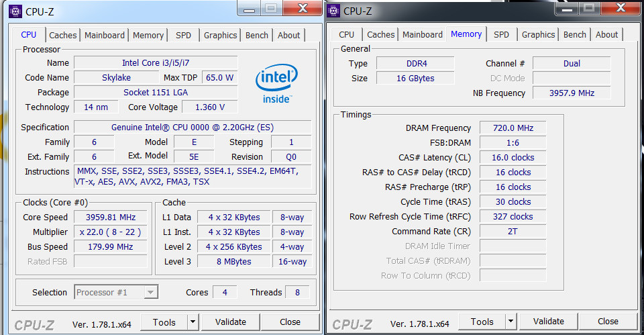Select SPD tab in right window

pos(501,34)
